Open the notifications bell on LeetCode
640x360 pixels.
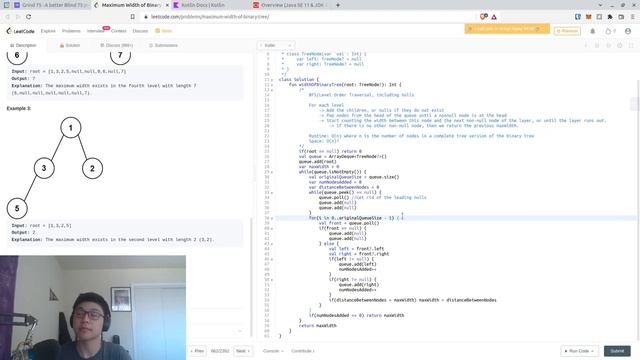[x=593, y=31]
